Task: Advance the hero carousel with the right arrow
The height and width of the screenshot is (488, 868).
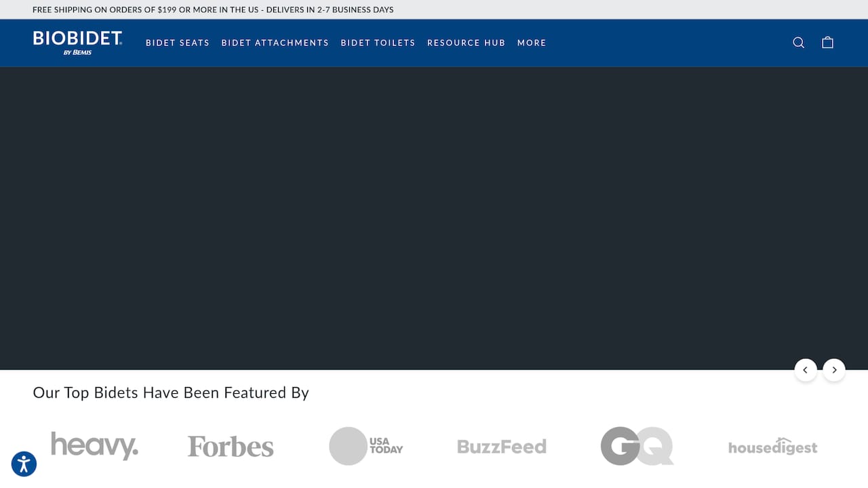Action: (x=834, y=370)
